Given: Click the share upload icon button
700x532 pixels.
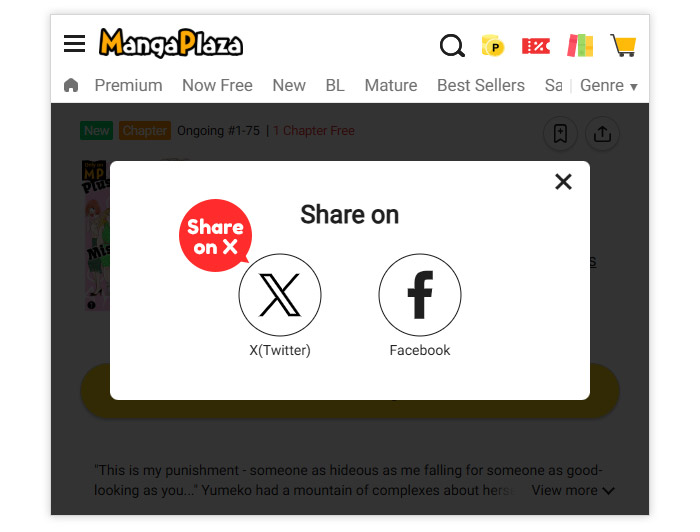Looking at the screenshot, I should coord(602,133).
